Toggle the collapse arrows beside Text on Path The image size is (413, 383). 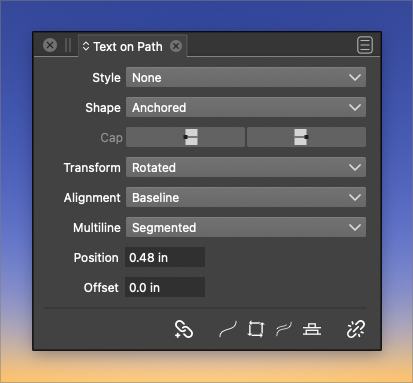86,46
